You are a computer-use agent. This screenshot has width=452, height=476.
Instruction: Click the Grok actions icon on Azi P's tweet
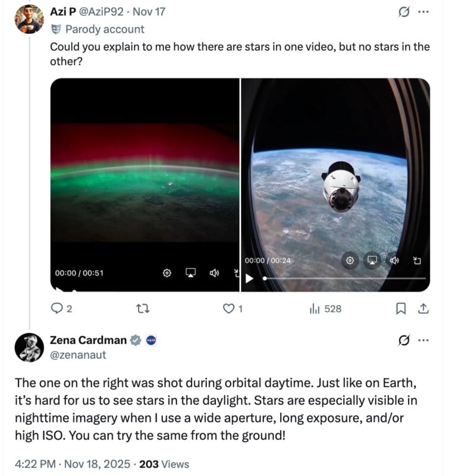point(404,11)
